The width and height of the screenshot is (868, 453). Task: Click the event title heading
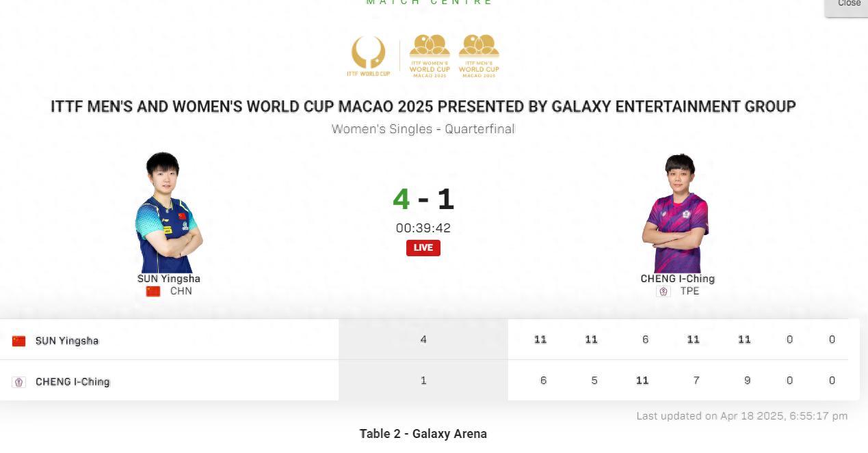point(423,107)
